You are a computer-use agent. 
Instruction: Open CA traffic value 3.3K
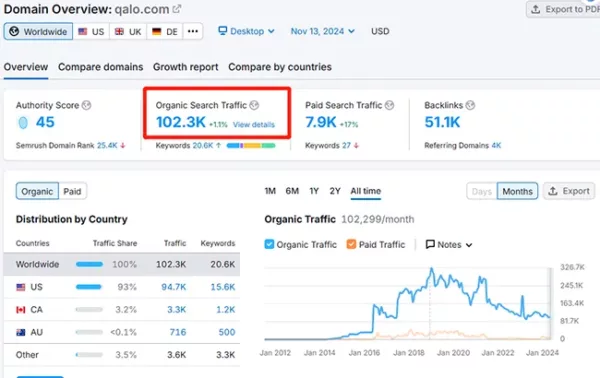(177, 310)
